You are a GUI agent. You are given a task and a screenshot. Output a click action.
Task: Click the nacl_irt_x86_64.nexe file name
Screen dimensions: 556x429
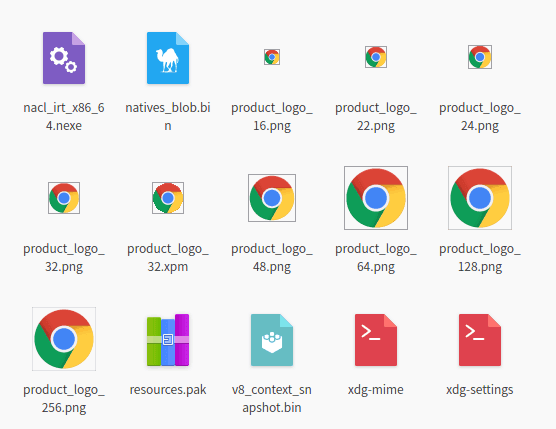coord(64,117)
